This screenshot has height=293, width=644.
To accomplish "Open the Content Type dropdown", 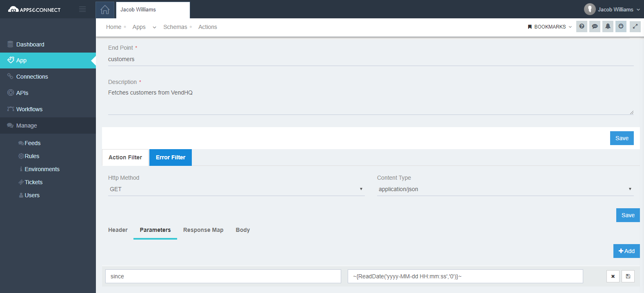I will (x=505, y=189).
